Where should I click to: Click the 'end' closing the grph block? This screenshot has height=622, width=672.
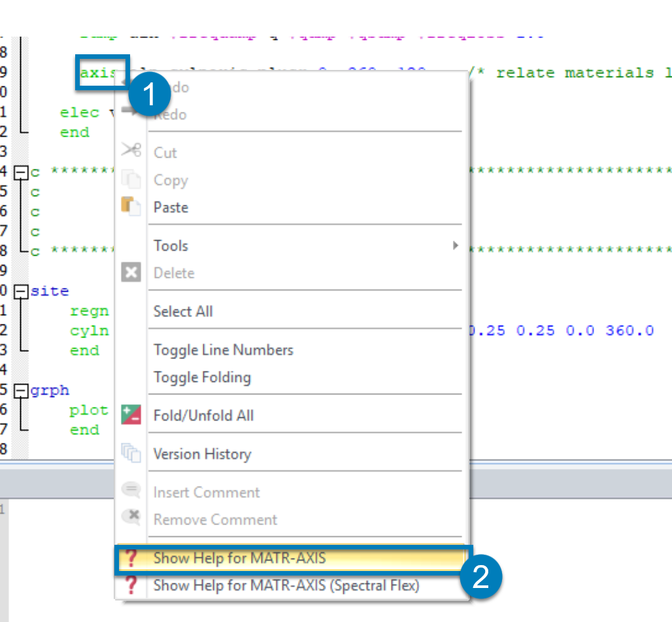pyautogui.click(x=84, y=430)
